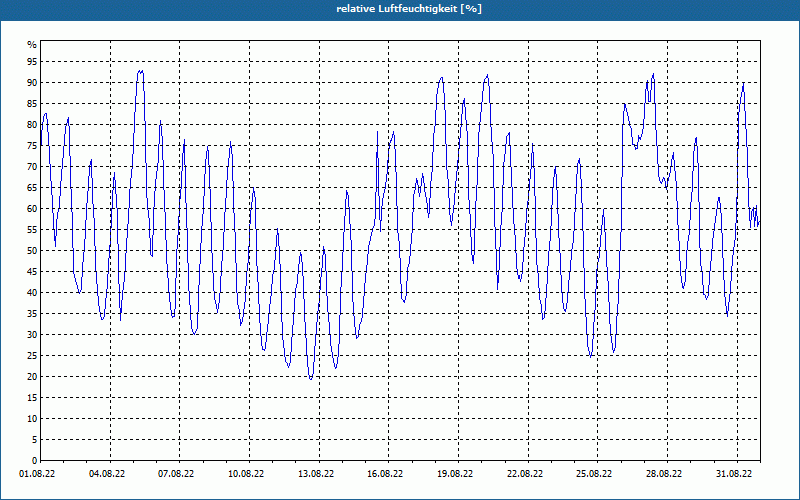The image size is (800, 500).
Task: Select the x-axis date label 31.08.22
Action: [x=734, y=474]
